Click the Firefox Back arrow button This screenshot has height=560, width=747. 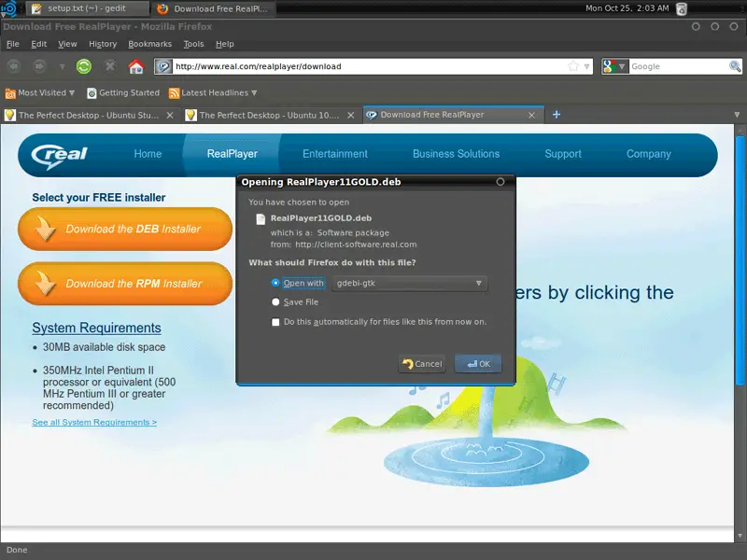[x=14, y=66]
